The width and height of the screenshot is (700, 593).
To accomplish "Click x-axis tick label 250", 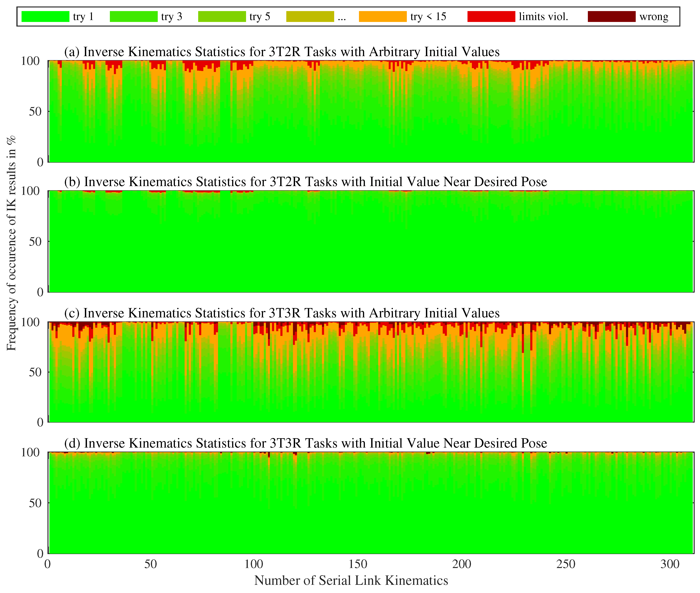I will (x=566, y=564).
